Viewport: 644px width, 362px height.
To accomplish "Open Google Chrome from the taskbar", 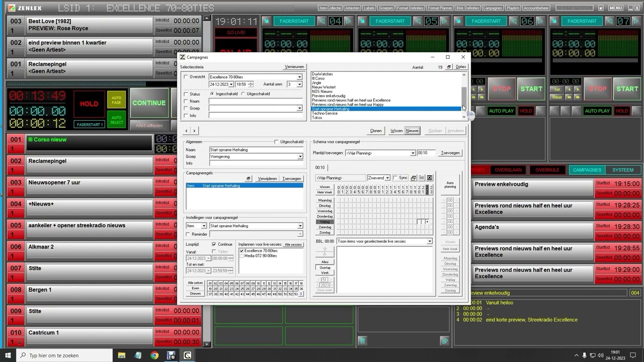I will (x=154, y=355).
